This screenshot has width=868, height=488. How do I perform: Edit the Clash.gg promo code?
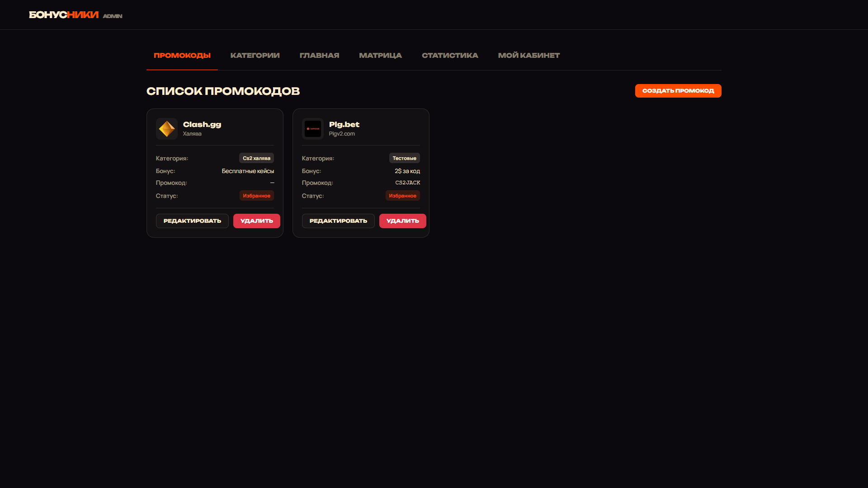point(192,221)
